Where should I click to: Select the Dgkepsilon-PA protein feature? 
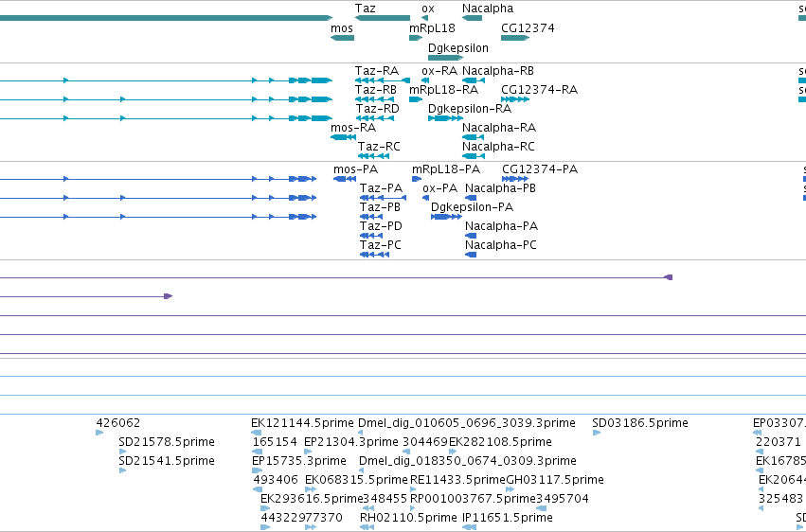472,207
